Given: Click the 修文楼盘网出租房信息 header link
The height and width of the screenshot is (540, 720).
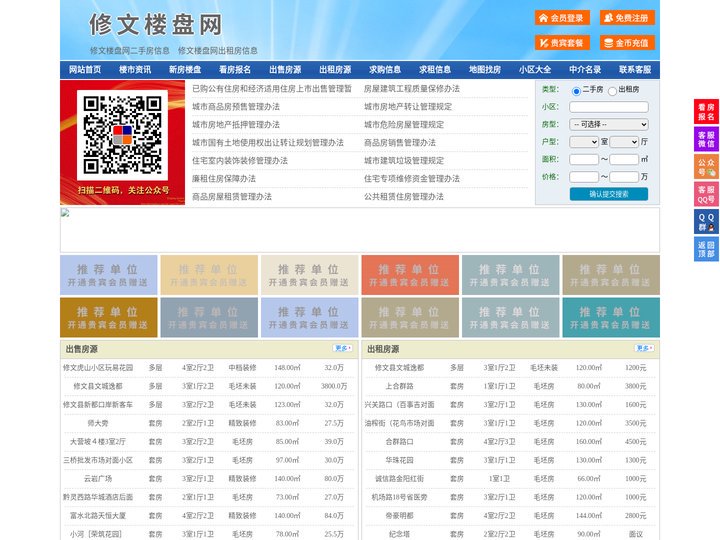Looking at the screenshot, I should click(x=218, y=51).
